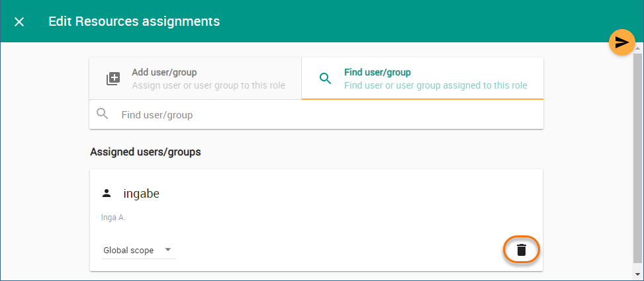The image size is (644, 281).
Task: Click the tab description 'Assign user or user group'
Action: tap(208, 85)
